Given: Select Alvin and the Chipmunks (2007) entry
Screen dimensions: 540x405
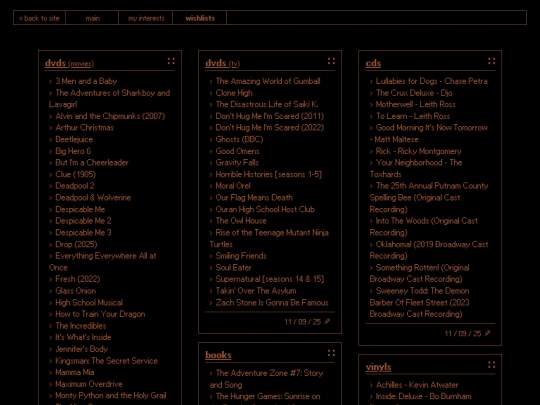Looking at the screenshot, I should click(110, 116).
